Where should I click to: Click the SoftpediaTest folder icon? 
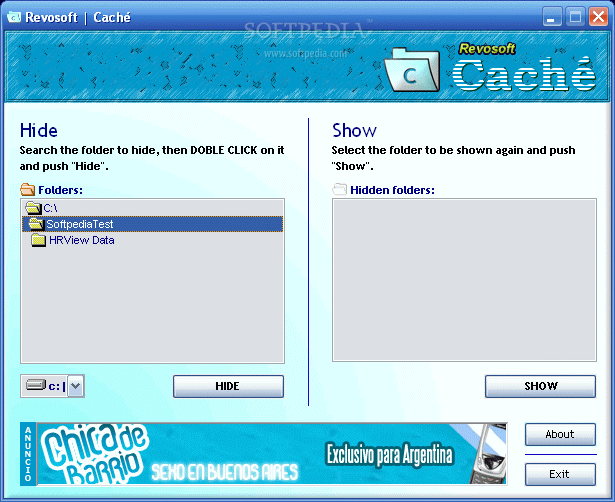pyautogui.click(x=36, y=224)
